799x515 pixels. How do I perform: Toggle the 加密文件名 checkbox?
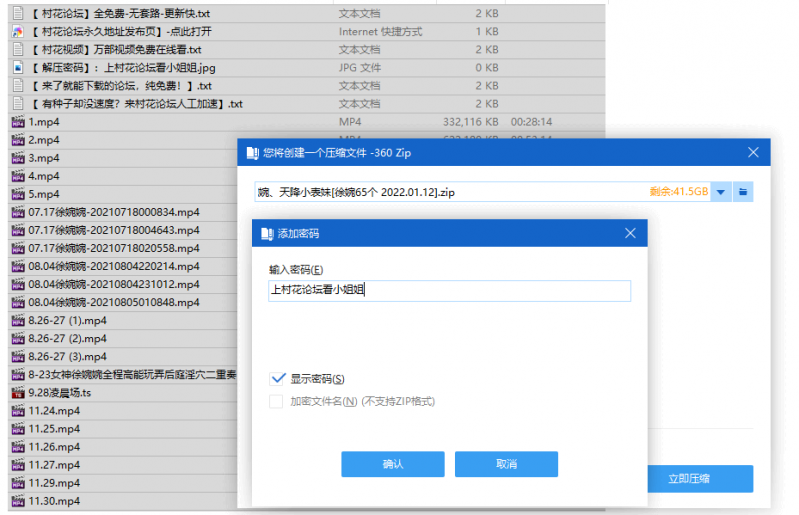tap(278, 401)
